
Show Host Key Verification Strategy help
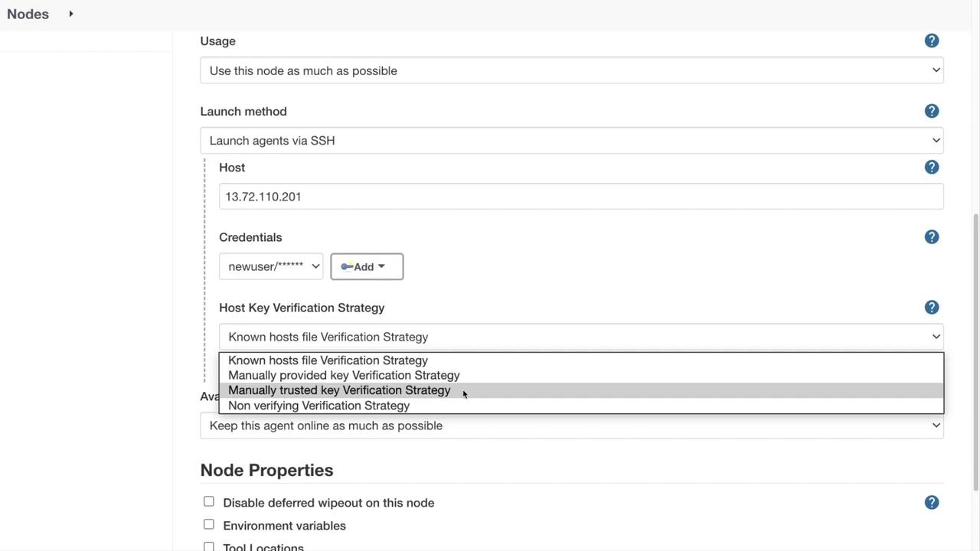932,307
